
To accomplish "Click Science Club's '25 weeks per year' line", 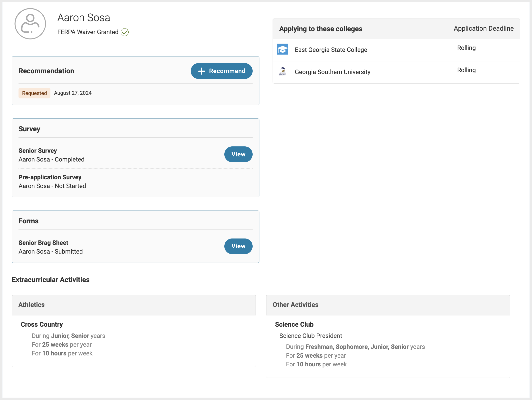I will coord(316,356).
